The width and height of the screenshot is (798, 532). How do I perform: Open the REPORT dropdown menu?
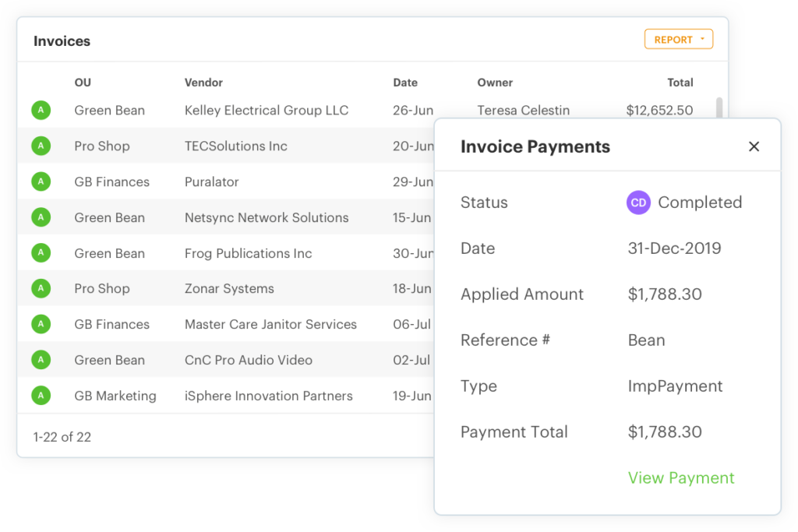click(678, 40)
